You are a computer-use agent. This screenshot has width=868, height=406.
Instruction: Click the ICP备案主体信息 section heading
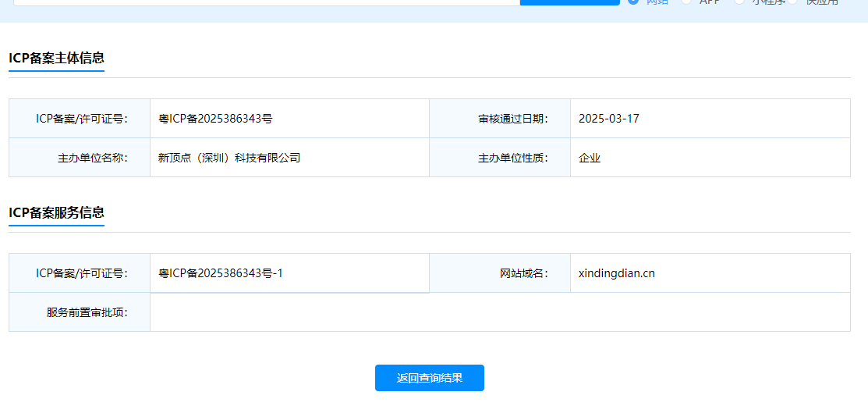point(56,58)
